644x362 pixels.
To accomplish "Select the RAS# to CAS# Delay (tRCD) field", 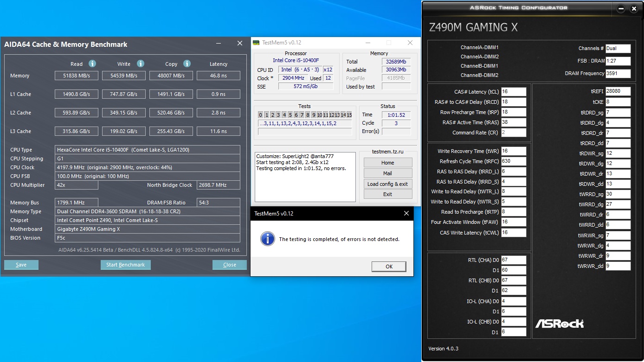I will (514, 102).
